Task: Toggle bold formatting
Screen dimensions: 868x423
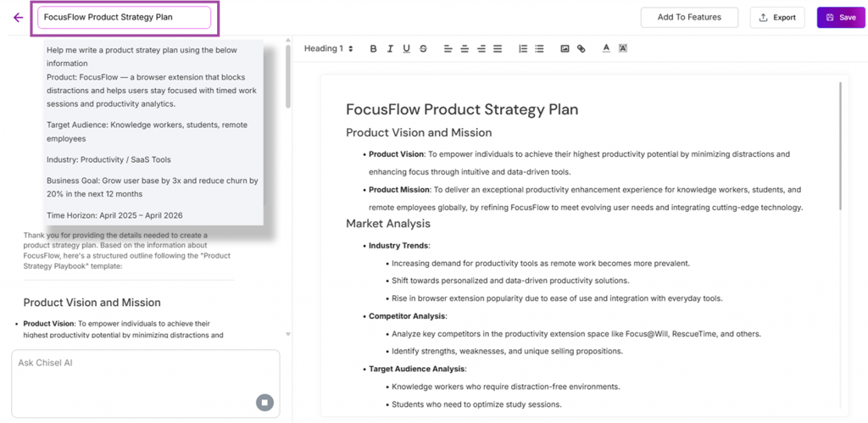Action: click(374, 49)
